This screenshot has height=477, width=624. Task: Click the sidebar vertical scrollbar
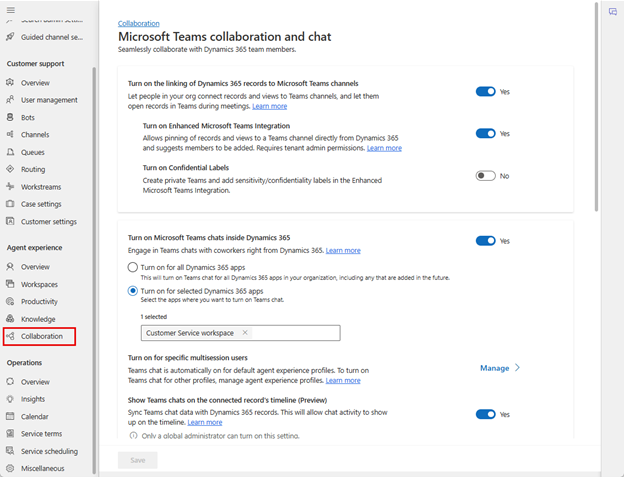click(x=94, y=271)
